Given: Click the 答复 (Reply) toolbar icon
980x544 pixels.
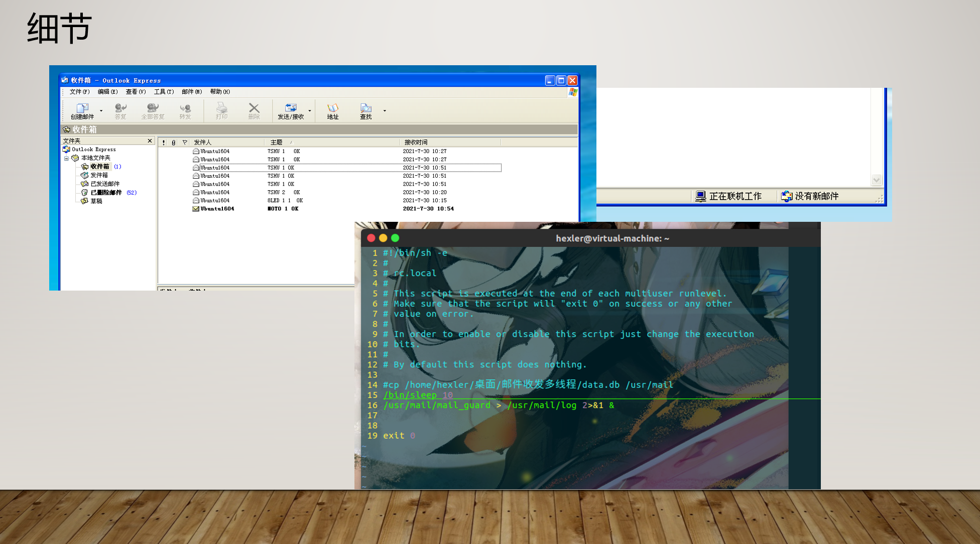Looking at the screenshot, I should (x=120, y=108).
